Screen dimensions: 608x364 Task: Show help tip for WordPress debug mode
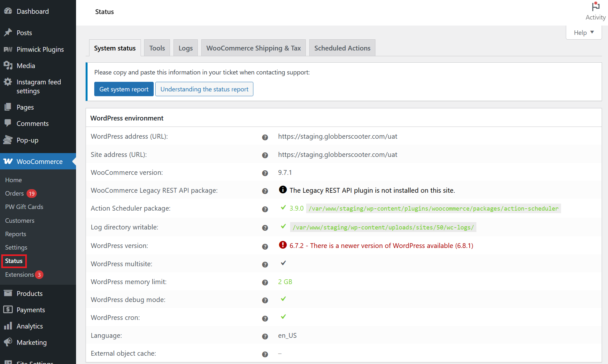click(x=265, y=300)
